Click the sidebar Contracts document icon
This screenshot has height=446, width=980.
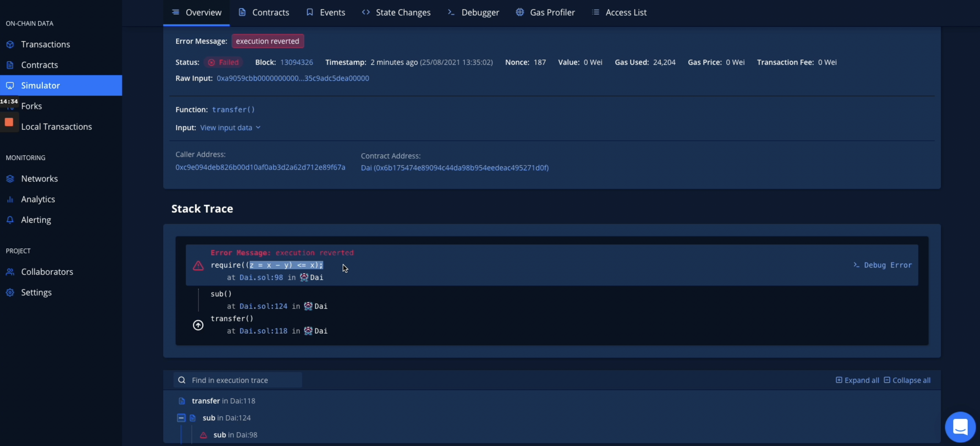10,65
